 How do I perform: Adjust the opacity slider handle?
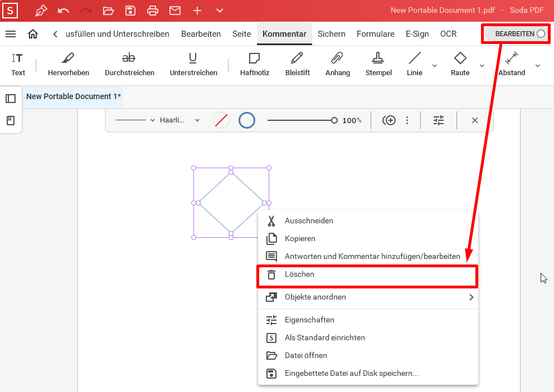[x=334, y=121]
